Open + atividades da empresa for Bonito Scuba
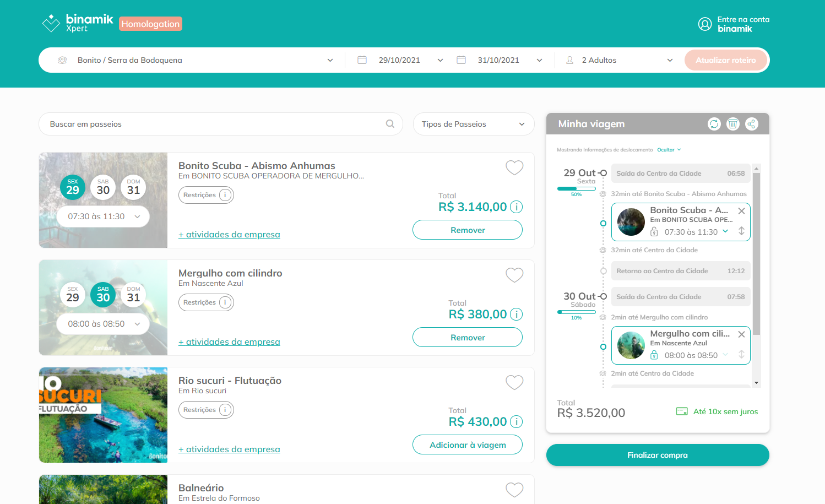 229,235
